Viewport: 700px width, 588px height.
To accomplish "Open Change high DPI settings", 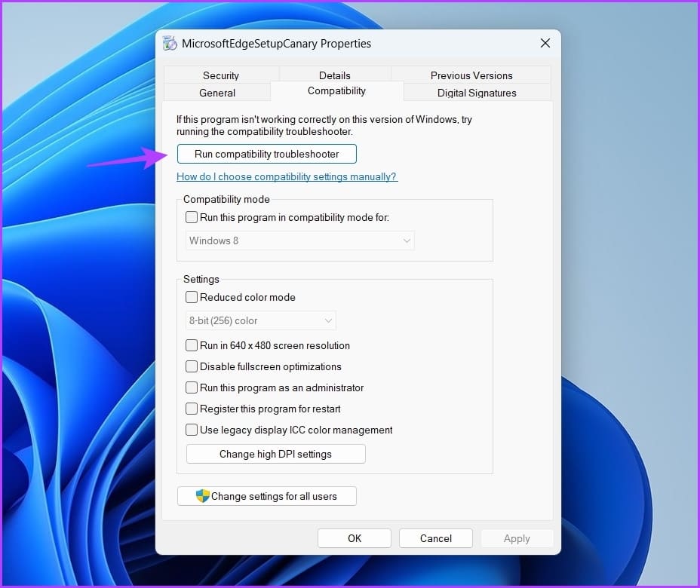I will tap(275, 454).
